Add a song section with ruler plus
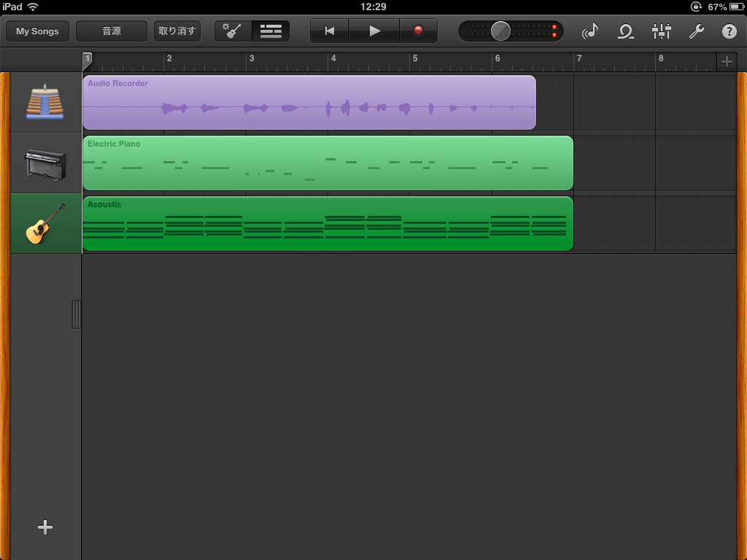Image resolution: width=747 pixels, height=560 pixels. point(727,62)
